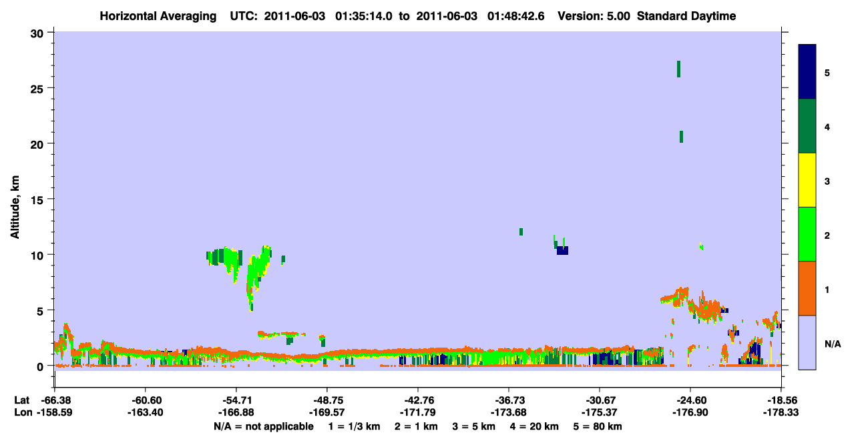The width and height of the screenshot is (868, 445).
Task: Click the 'N/A = not applicable' legend text
Action: pos(263,426)
